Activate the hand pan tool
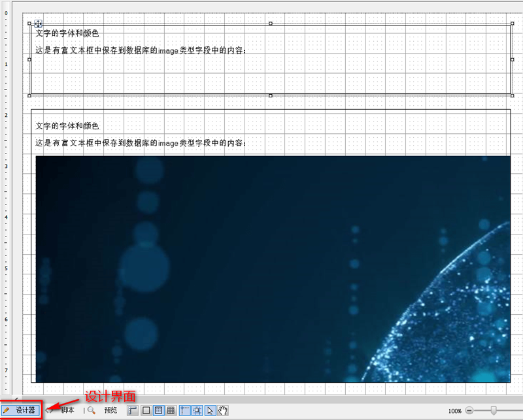Viewport: 523px width, 420px height. pos(222,410)
